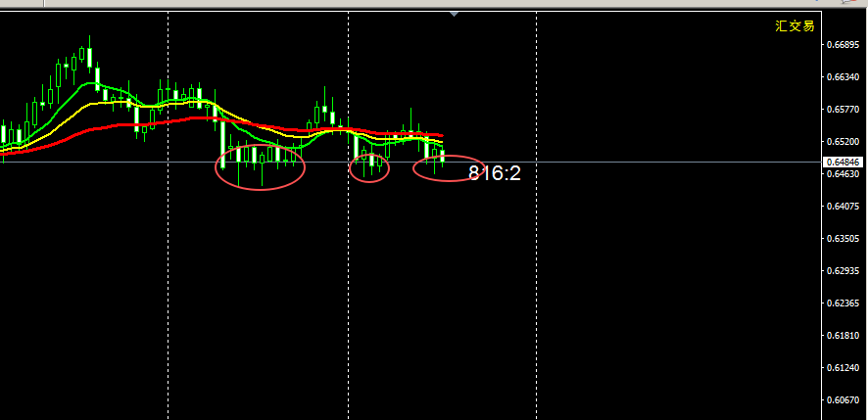Viewport: 868px width, 420px height.
Task: Click the 0.66895 price axis label
Action: coord(842,45)
